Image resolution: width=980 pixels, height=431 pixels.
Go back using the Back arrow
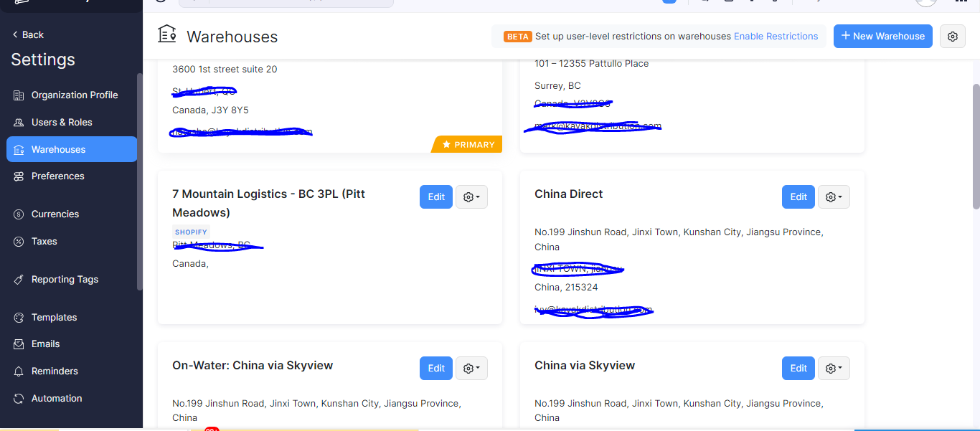coord(28,34)
